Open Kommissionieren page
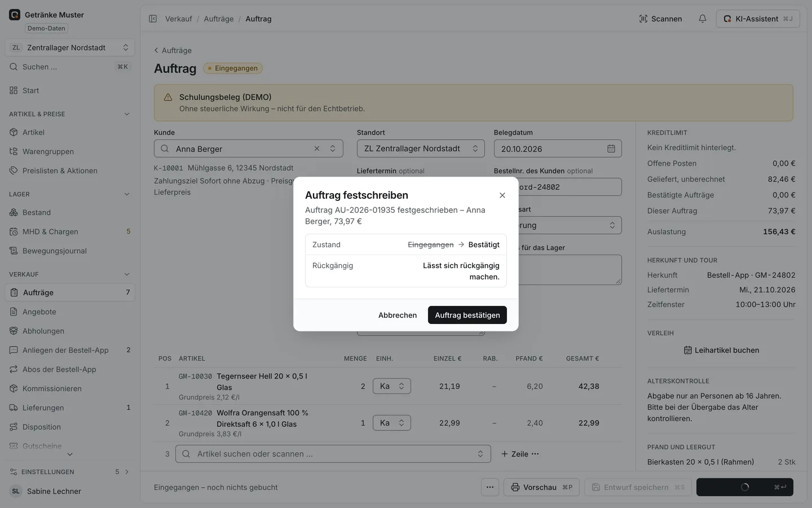 click(x=70, y=388)
